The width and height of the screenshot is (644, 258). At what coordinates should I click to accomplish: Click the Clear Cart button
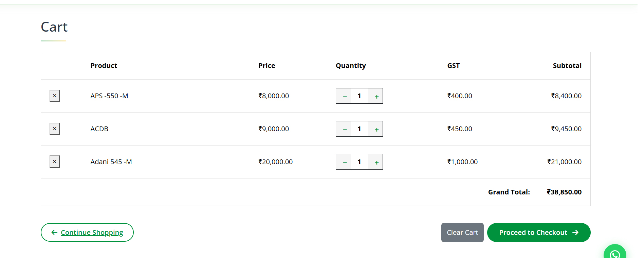(462, 233)
